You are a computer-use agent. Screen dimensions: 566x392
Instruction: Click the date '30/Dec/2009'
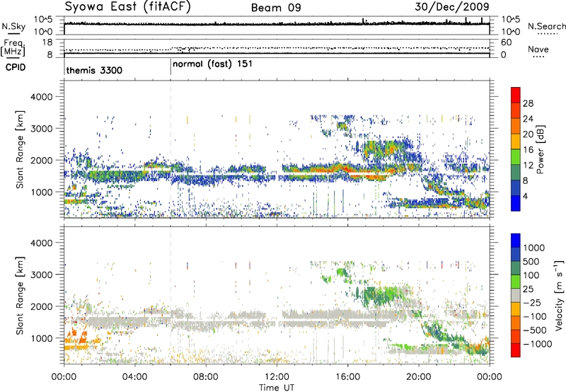452,6
